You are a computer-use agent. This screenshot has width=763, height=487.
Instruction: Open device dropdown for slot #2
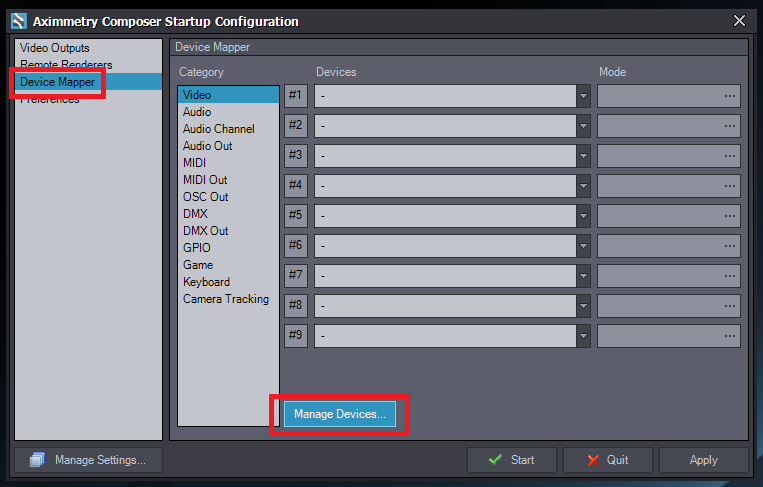[583, 126]
